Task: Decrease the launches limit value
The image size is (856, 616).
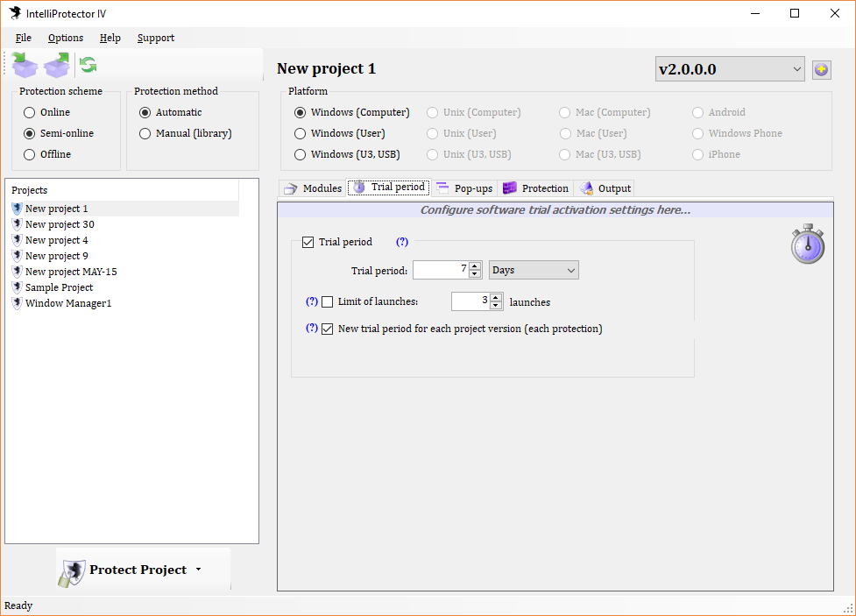Action: [496, 305]
